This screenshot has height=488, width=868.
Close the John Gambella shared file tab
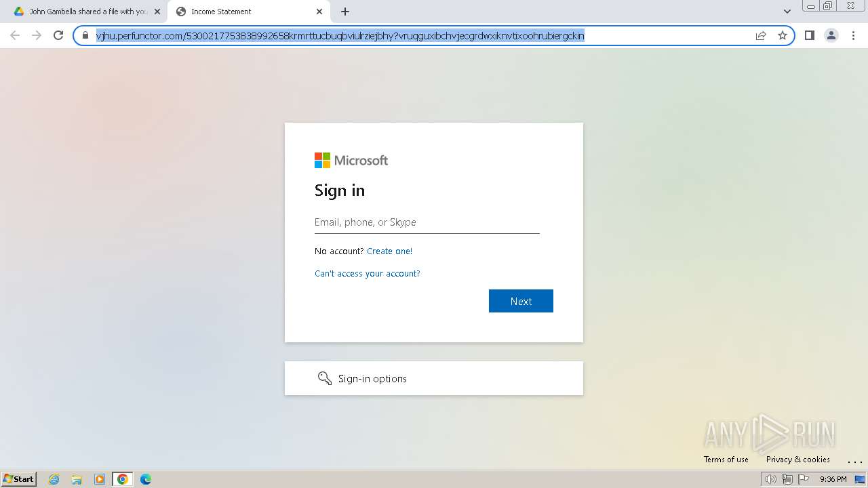pyautogui.click(x=157, y=12)
